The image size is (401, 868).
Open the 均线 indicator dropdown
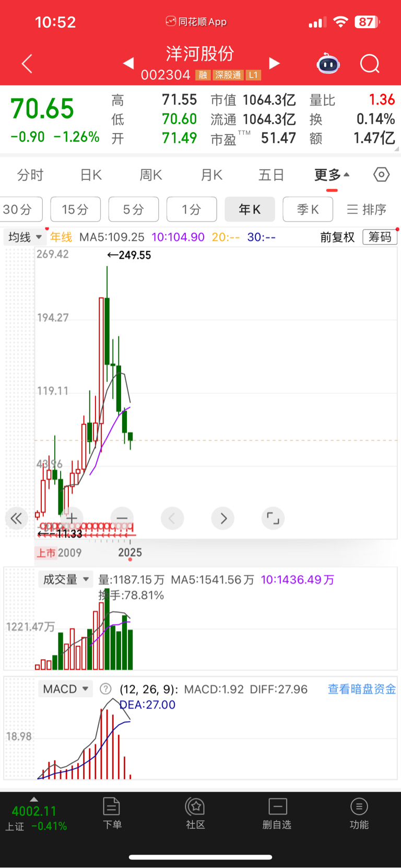coord(25,237)
